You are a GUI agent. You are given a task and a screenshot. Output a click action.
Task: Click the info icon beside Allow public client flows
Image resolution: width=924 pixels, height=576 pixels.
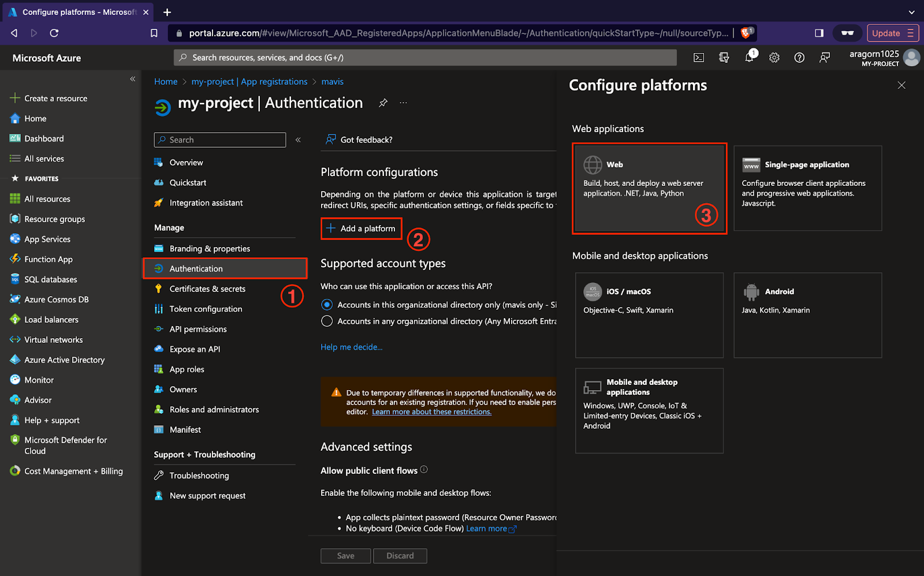424,470
